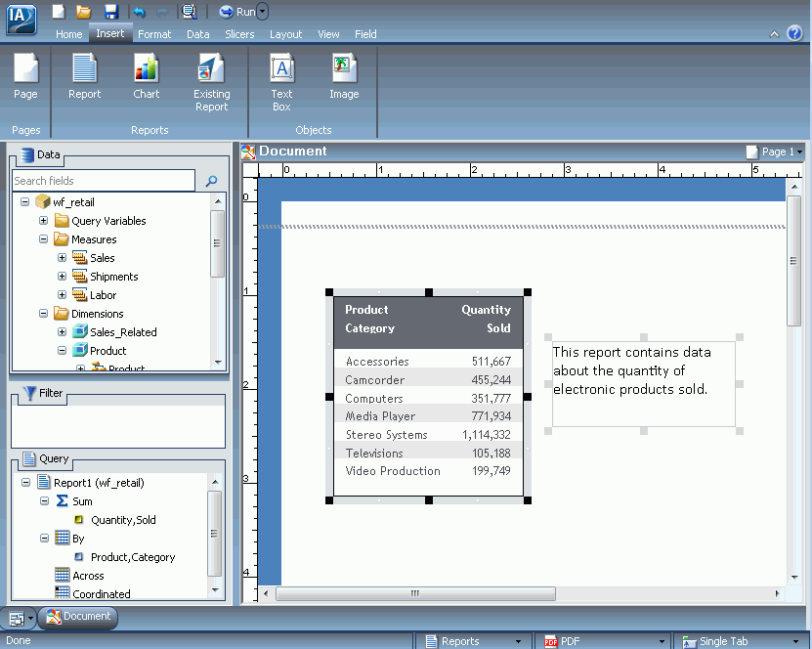Insert a Text Box object
This screenshot has width=812, height=649.
281,82
